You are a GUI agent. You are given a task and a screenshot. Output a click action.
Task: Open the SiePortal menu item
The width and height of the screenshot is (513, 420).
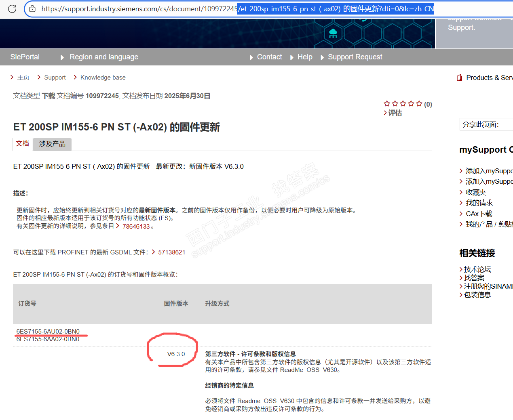click(25, 57)
